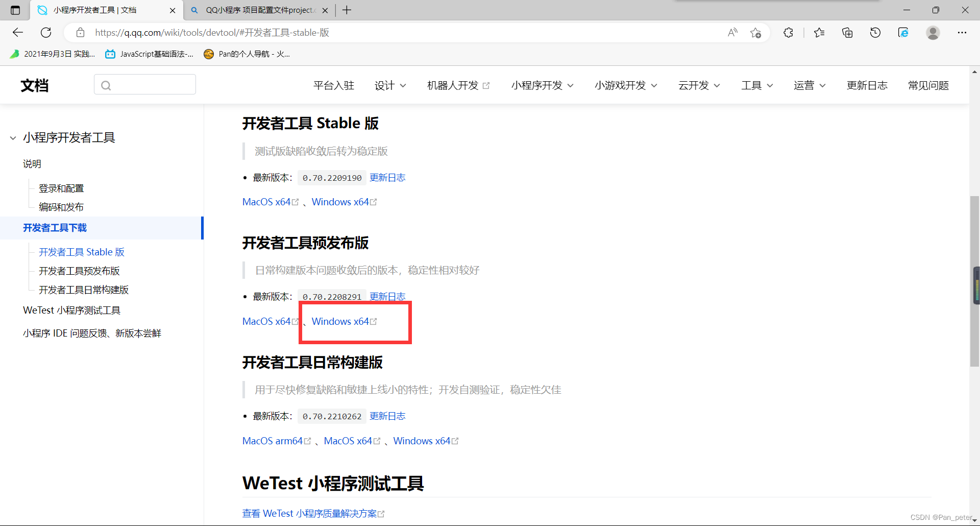
Task: Click the search magnifier icon in docs
Action: (106, 85)
